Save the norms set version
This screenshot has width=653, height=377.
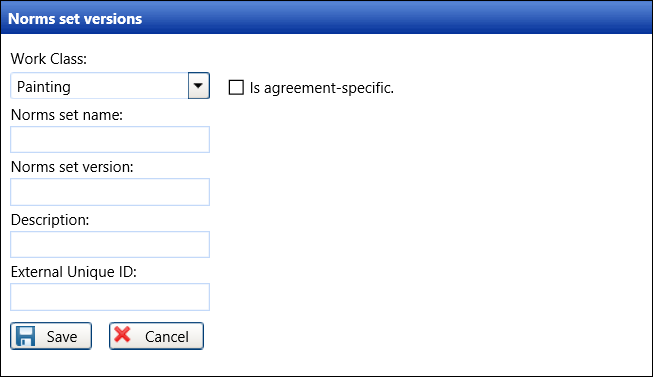[51, 336]
